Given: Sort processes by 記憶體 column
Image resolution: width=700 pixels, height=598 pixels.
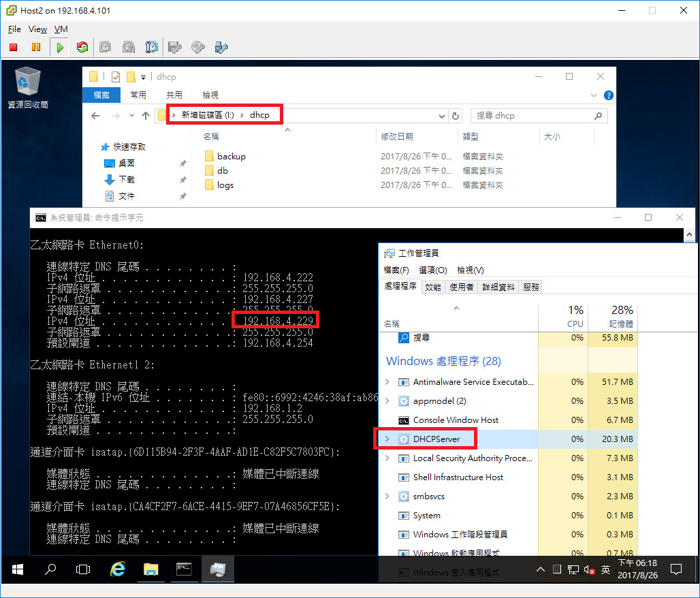Looking at the screenshot, I should pyautogui.click(x=613, y=316).
